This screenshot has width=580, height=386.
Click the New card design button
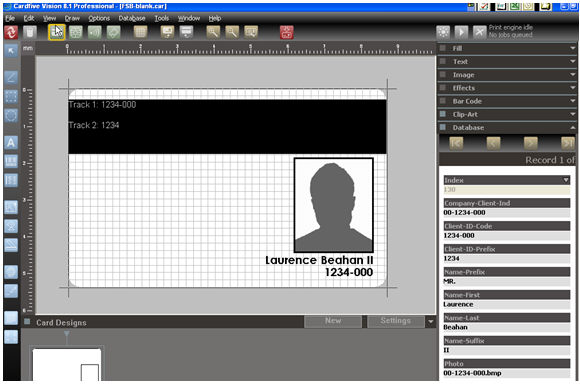tap(333, 321)
